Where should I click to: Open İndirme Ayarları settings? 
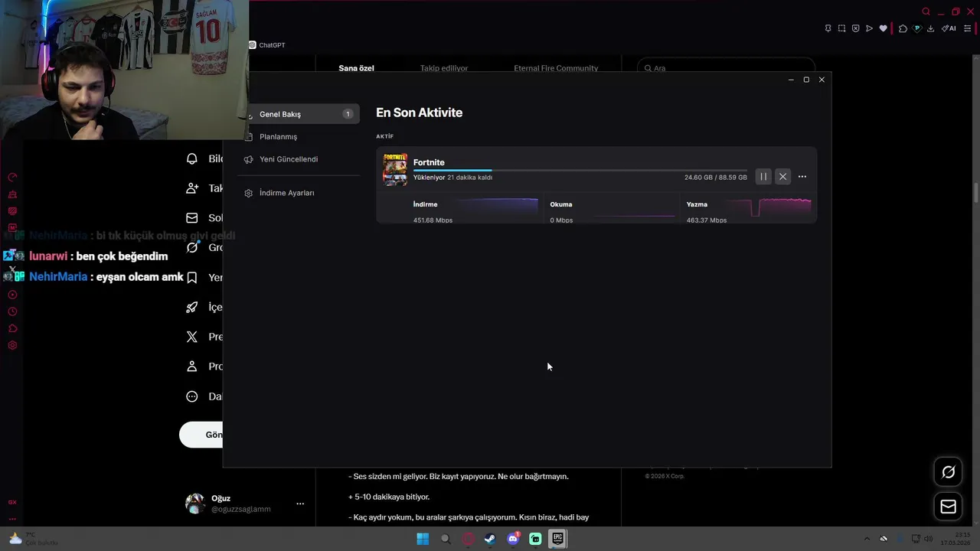[287, 193]
